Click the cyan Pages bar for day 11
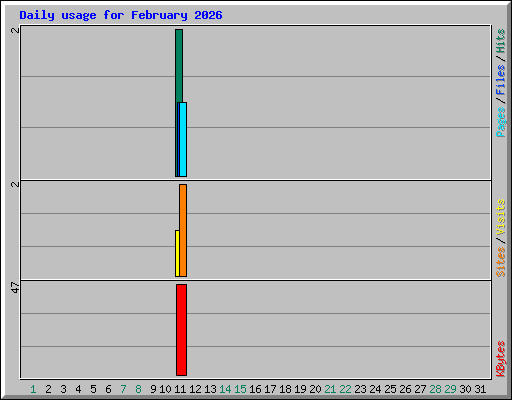The image size is (512, 400). point(183,139)
